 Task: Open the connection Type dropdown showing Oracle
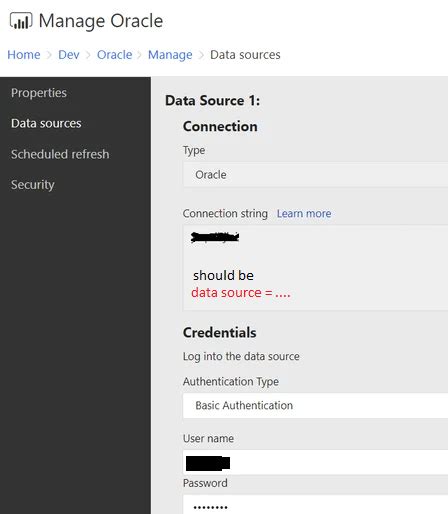coord(315,175)
